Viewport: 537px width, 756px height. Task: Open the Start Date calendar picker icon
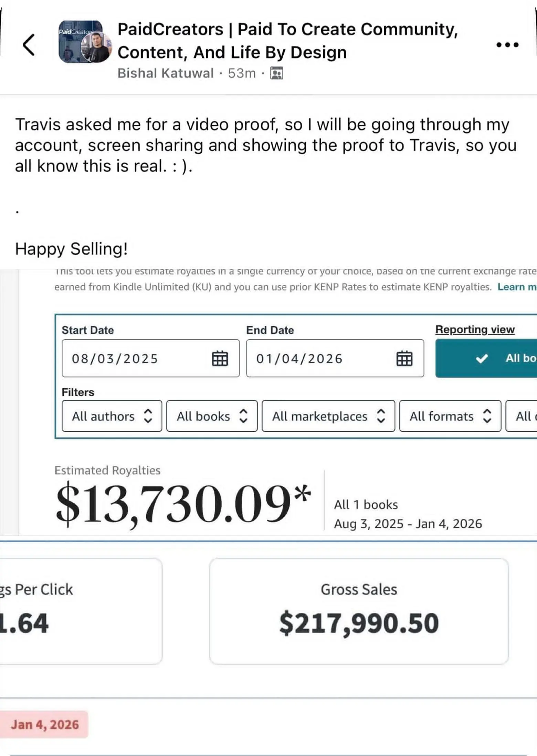tap(220, 359)
